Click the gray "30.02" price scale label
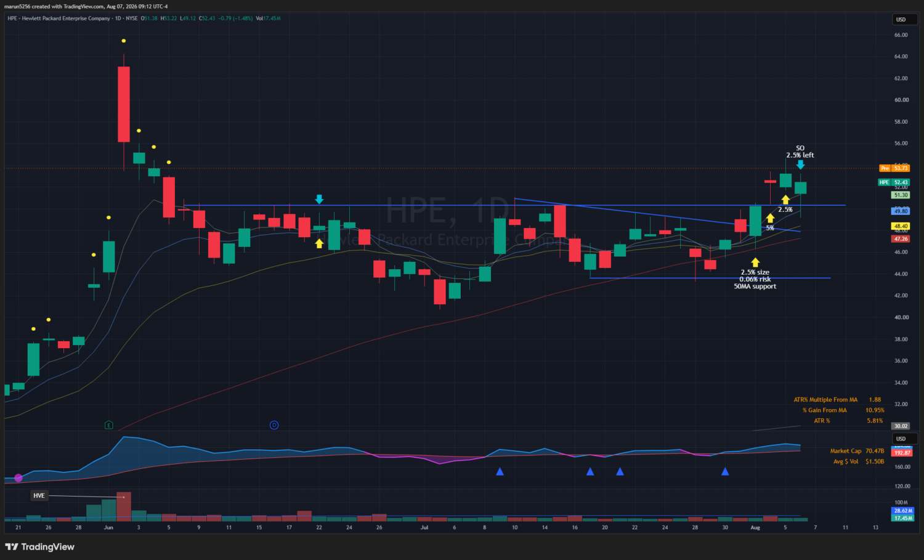 [x=901, y=426]
